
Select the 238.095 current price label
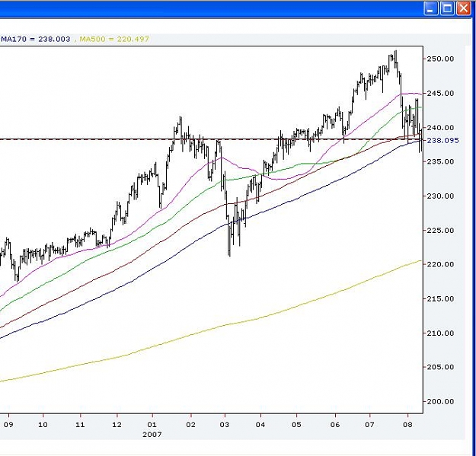(443, 141)
